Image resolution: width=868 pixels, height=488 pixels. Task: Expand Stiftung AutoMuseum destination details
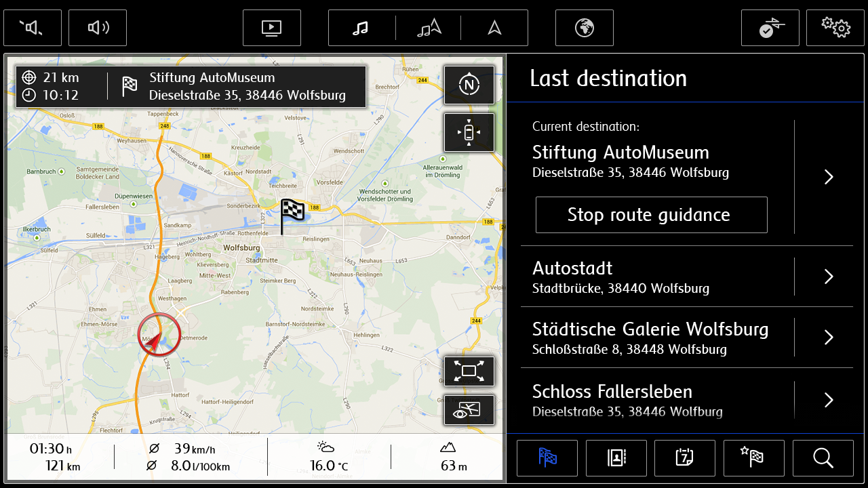pos(828,176)
